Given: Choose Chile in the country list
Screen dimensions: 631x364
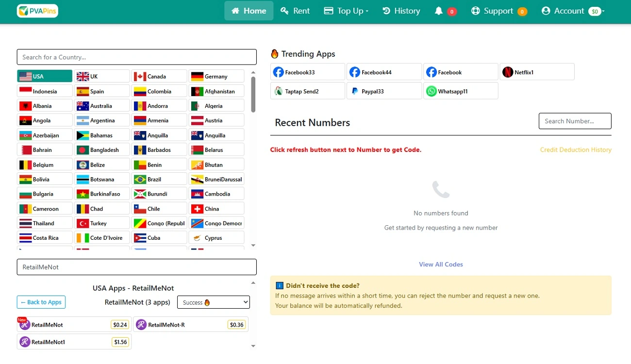Looking at the screenshot, I should click(x=159, y=209).
